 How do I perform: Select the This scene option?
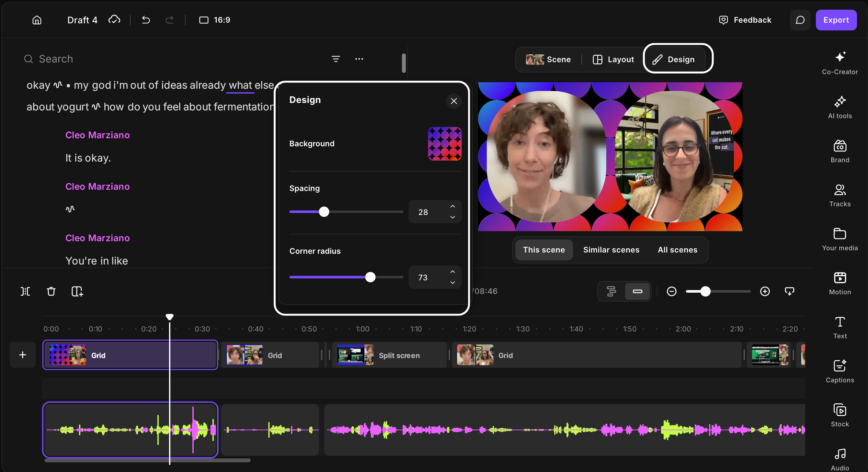coord(543,250)
